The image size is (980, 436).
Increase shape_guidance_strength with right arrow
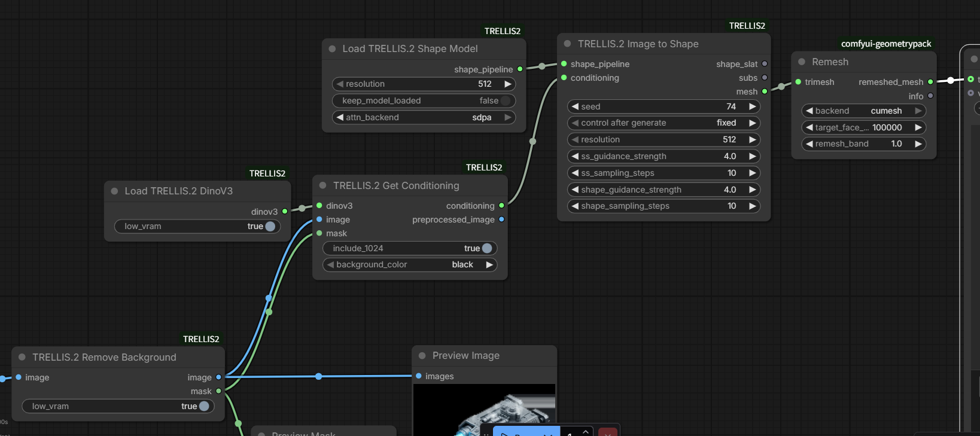[x=753, y=190]
